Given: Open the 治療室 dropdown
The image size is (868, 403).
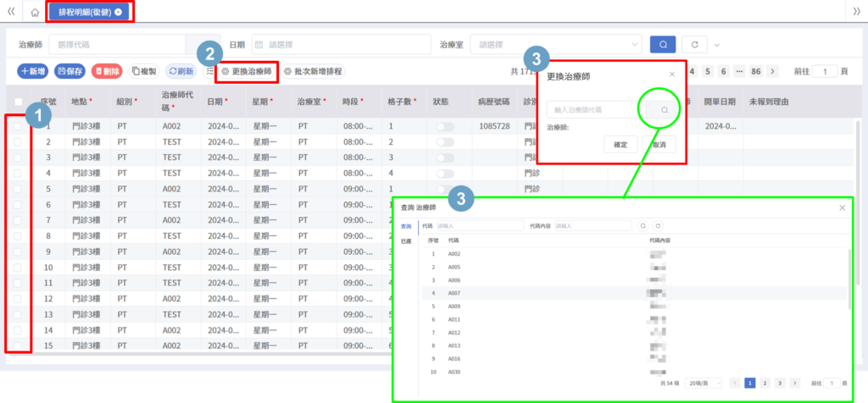Looking at the screenshot, I should (556, 44).
